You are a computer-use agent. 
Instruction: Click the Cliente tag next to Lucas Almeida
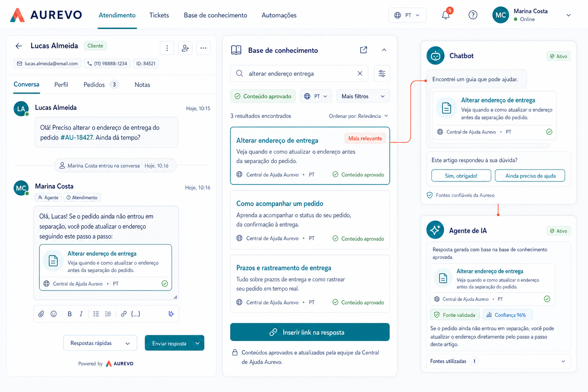pos(95,46)
